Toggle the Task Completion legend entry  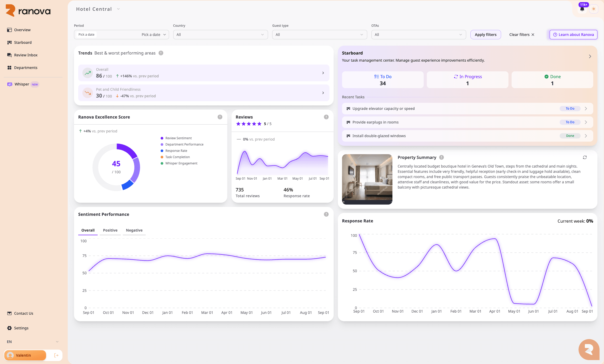177,157
